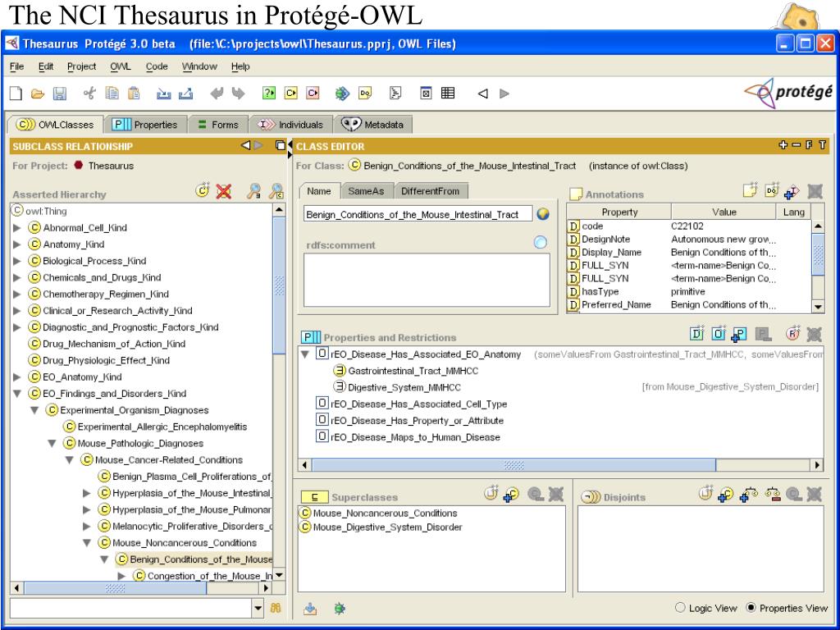
Task: Click the Annotations table vertical scrollbar down arrow
Action: click(818, 307)
